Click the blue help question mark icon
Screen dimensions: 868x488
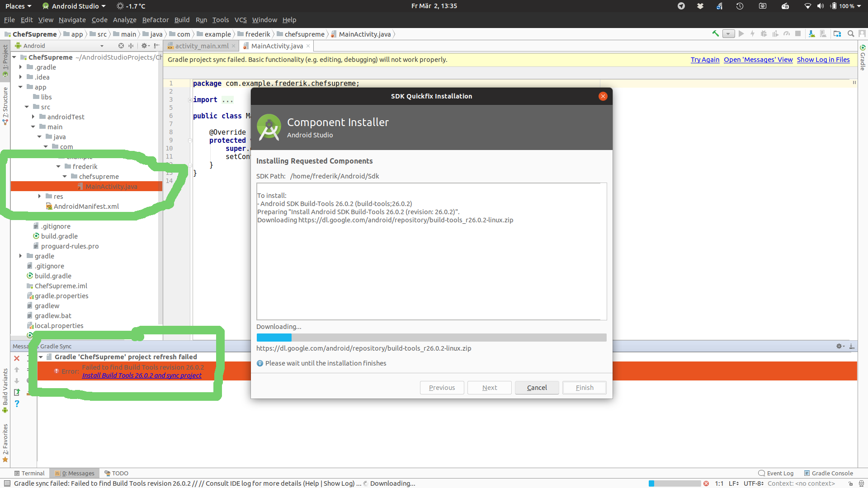pos(17,404)
